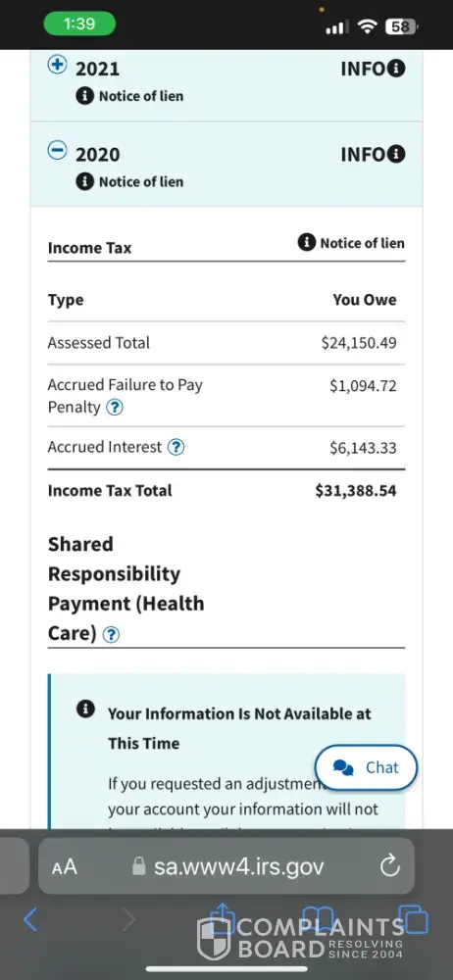Open the INFO icon for 2020
This screenshot has width=453, height=980.
click(396, 154)
